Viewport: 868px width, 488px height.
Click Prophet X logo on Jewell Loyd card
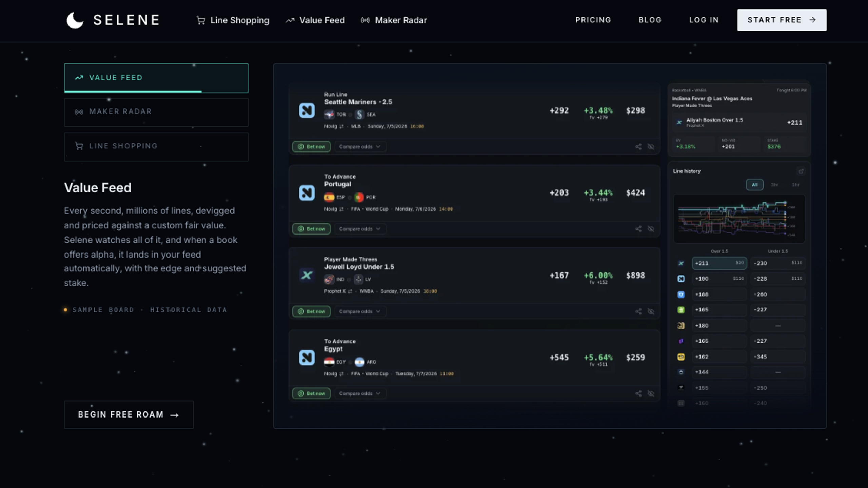(x=307, y=275)
